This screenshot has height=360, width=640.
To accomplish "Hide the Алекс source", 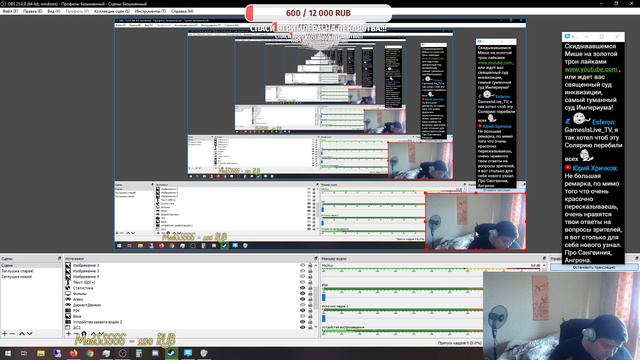I will pos(302,299).
